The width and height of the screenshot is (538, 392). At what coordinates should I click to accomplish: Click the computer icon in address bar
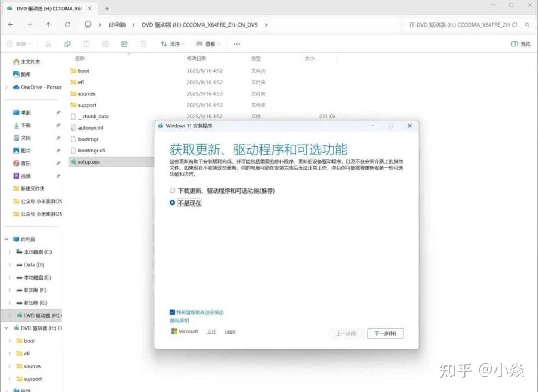click(x=88, y=25)
